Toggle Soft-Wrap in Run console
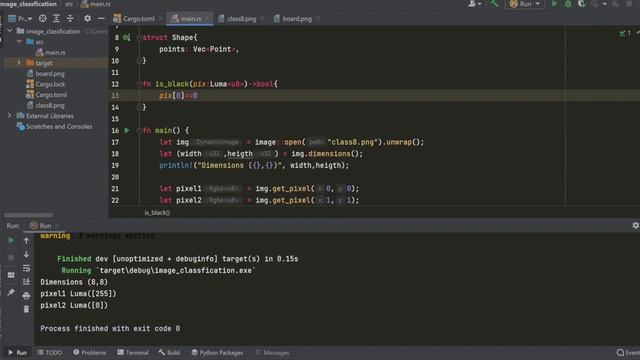Screen dimensions: 640x360 click(26, 268)
